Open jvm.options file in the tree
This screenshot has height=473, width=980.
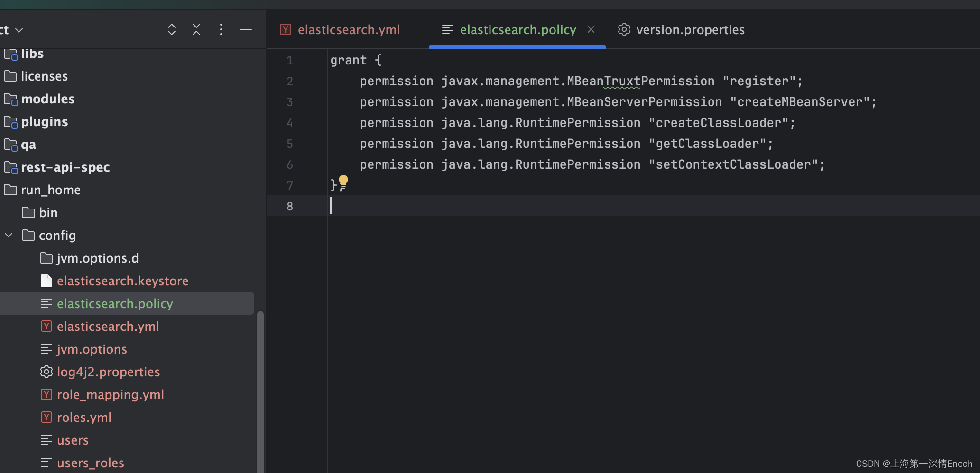point(92,349)
